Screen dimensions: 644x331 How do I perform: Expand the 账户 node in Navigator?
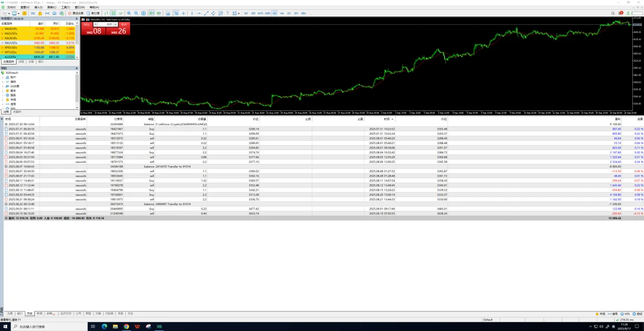3,77
